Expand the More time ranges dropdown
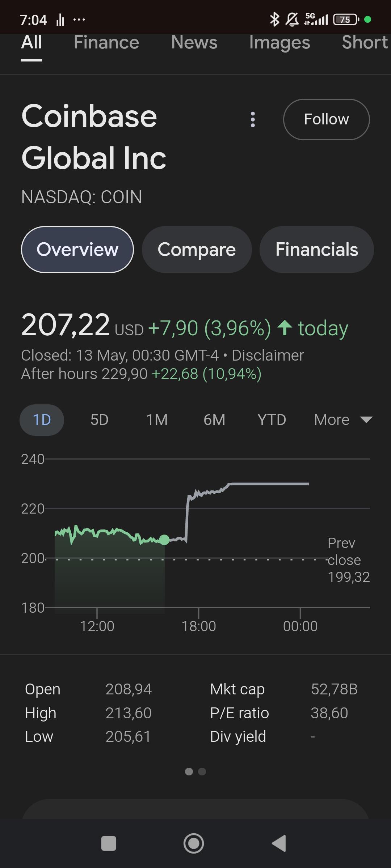The height and width of the screenshot is (868, 391). coord(343,420)
